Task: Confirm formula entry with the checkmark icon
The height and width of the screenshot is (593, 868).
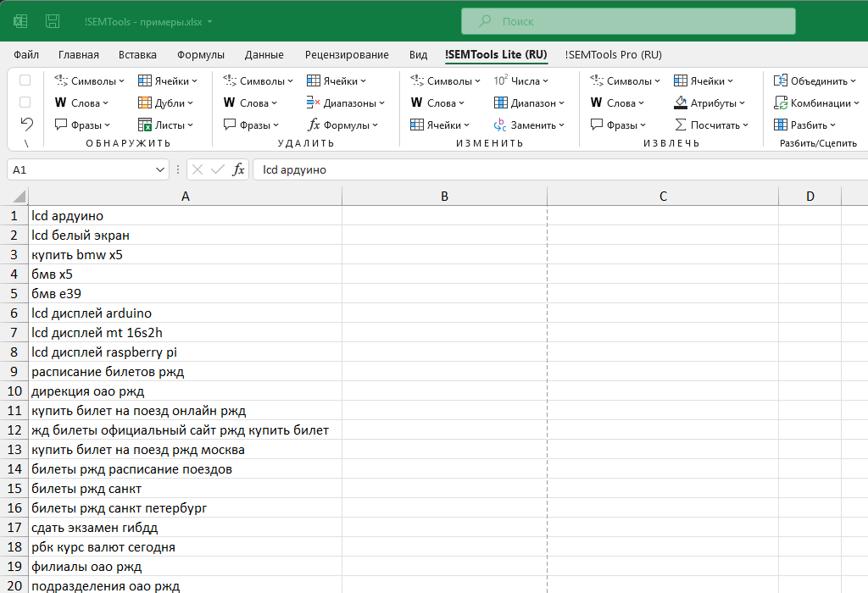Action: point(218,169)
